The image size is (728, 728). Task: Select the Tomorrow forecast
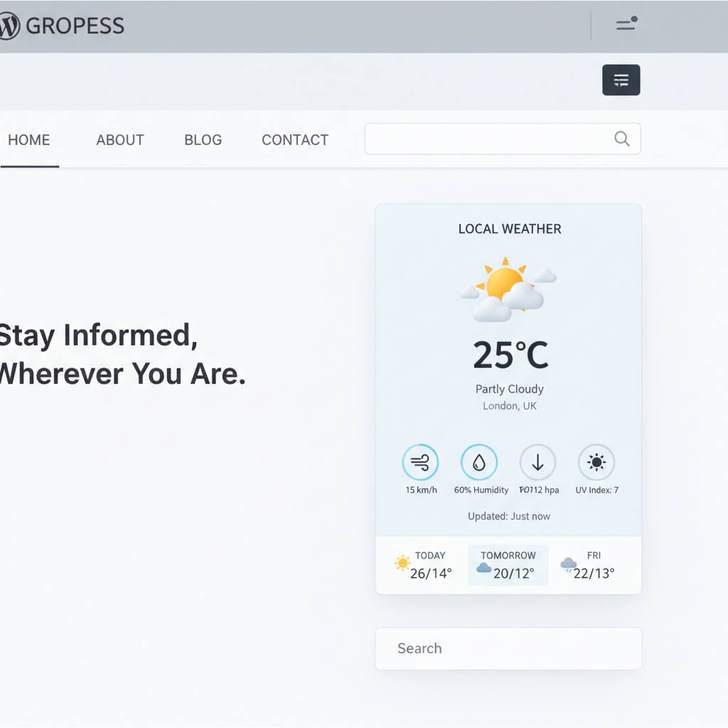pos(508,564)
